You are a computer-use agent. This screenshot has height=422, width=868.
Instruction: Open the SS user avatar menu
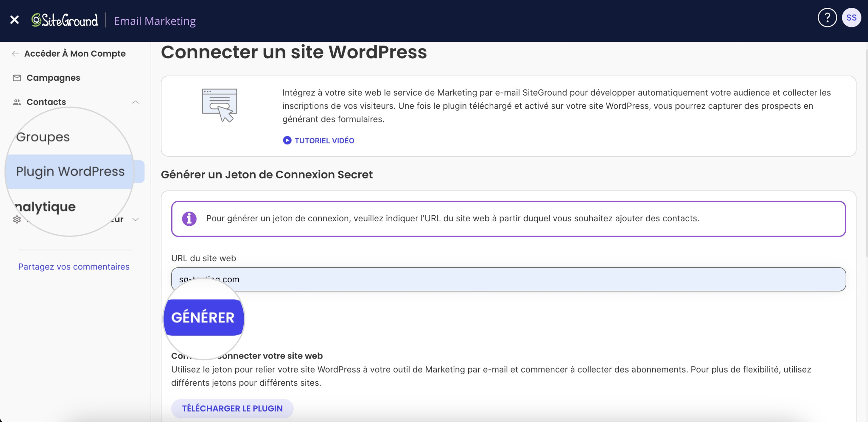pos(851,18)
